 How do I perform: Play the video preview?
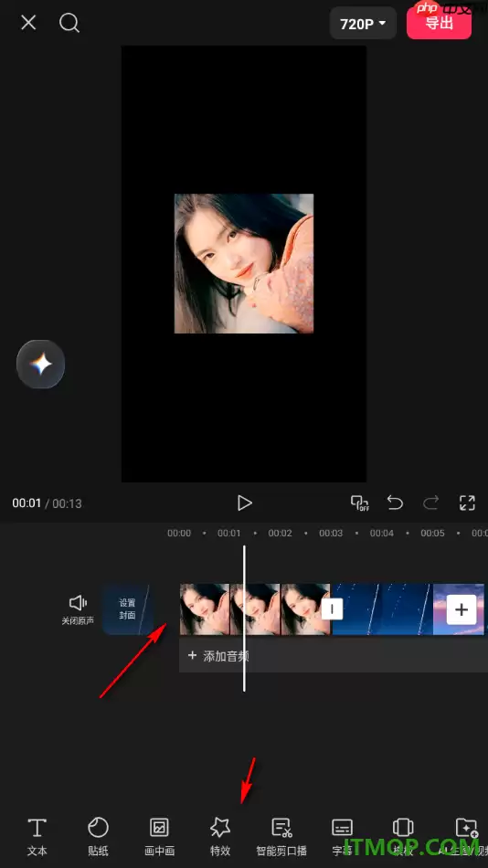[244, 503]
